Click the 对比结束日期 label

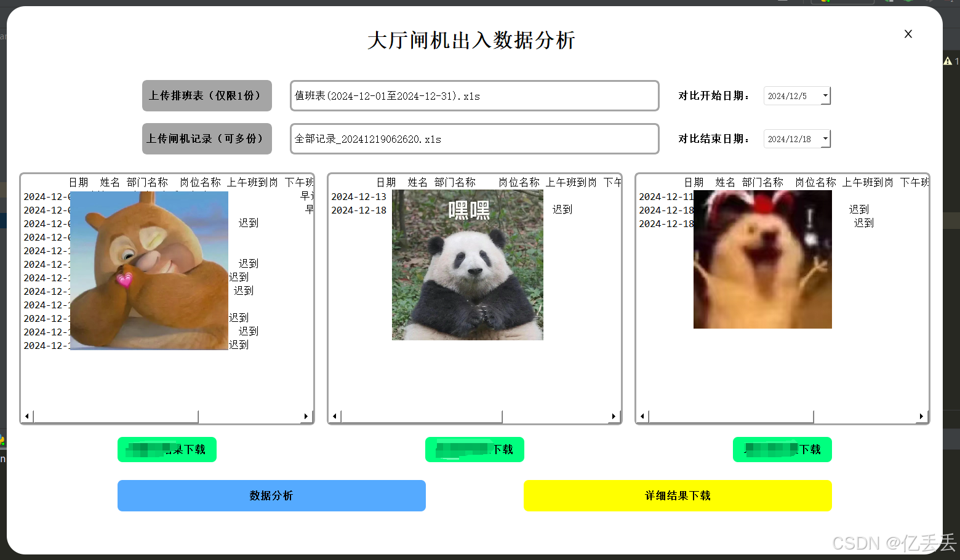[714, 139]
